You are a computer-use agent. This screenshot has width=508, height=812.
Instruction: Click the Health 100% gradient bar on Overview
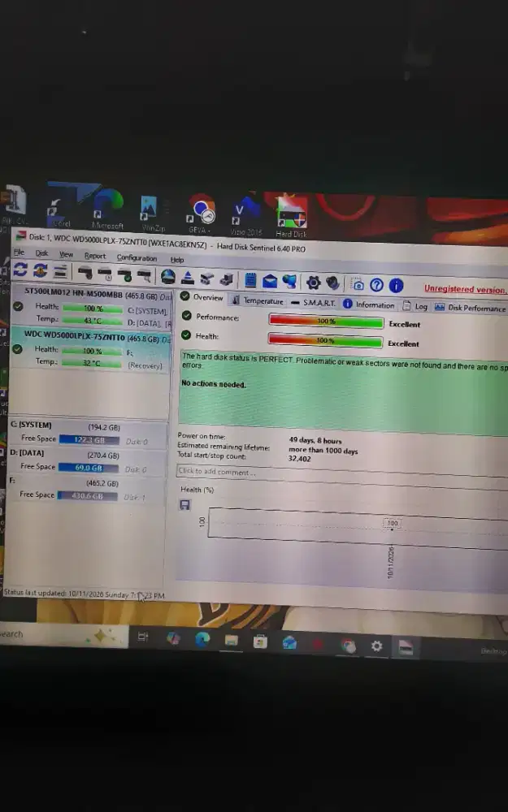coord(326,340)
